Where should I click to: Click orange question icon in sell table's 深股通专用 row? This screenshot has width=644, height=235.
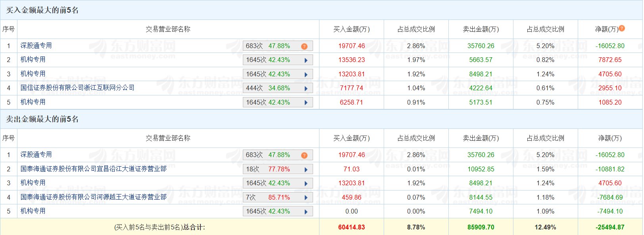pyautogui.click(x=304, y=155)
